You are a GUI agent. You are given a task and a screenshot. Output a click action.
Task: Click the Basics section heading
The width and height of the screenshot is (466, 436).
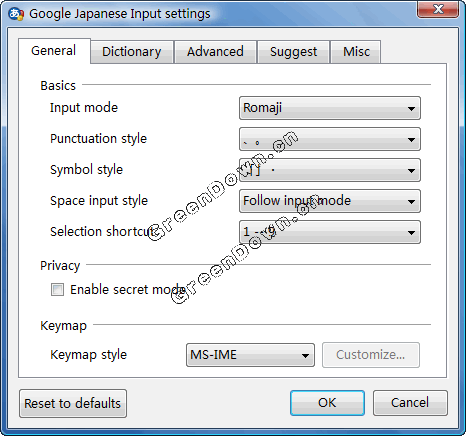coord(58,86)
